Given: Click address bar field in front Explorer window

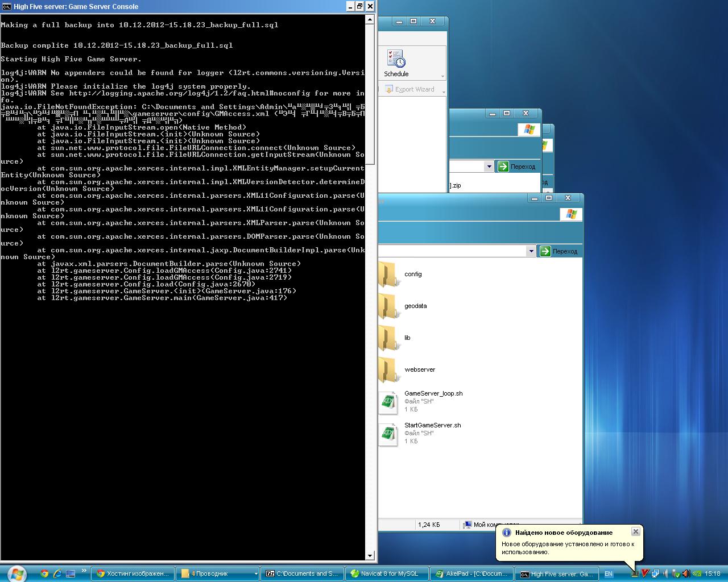Looking at the screenshot, I should pyautogui.click(x=452, y=251).
